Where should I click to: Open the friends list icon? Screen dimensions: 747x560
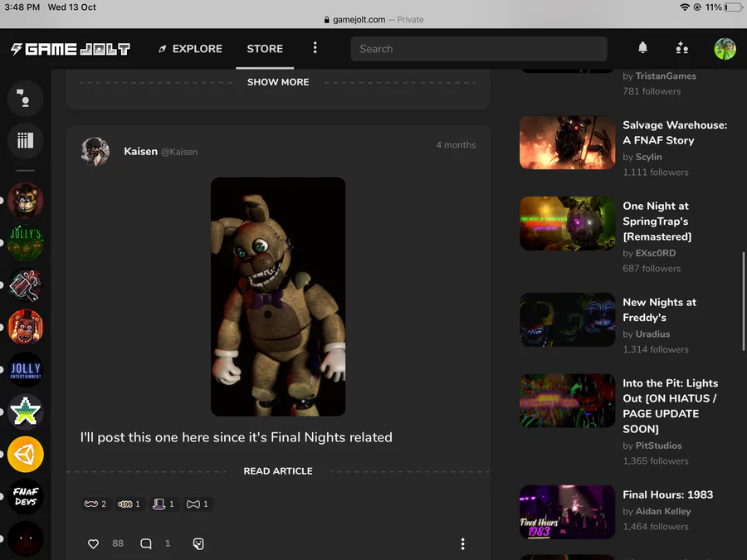click(x=681, y=48)
